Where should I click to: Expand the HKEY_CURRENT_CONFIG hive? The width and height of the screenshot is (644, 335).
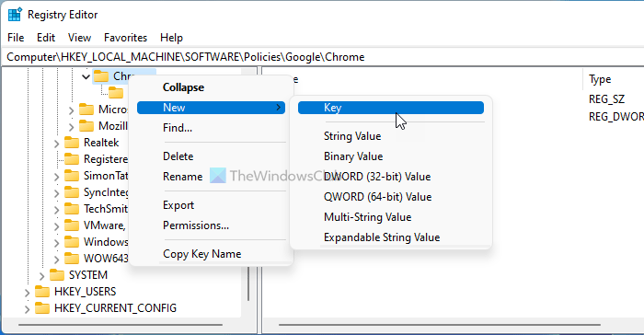[27, 308]
